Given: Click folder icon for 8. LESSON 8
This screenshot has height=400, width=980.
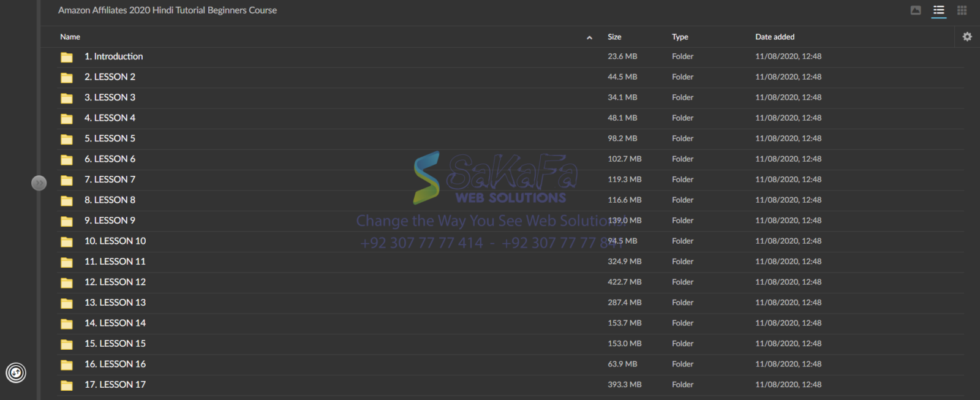Looking at the screenshot, I should pos(67,201).
